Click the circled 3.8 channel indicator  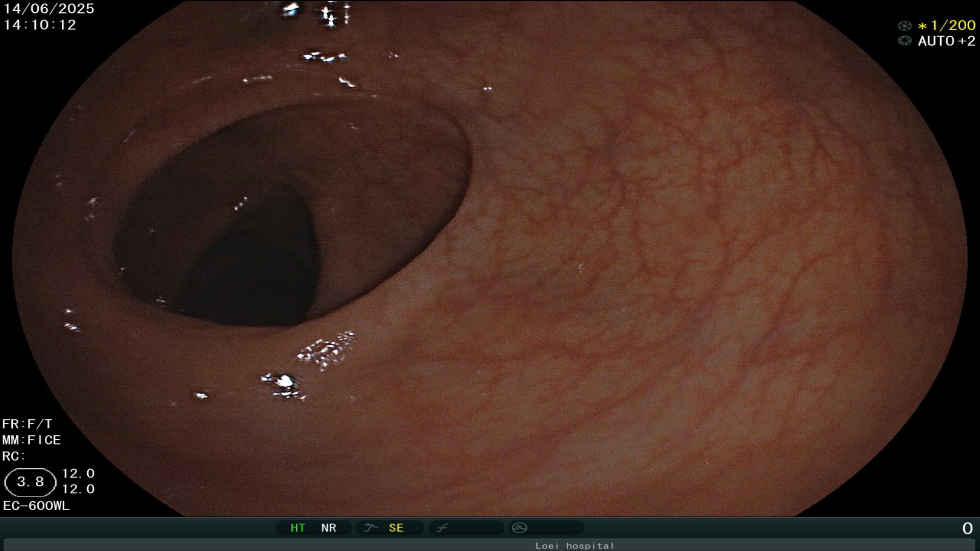[x=30, y=482]
